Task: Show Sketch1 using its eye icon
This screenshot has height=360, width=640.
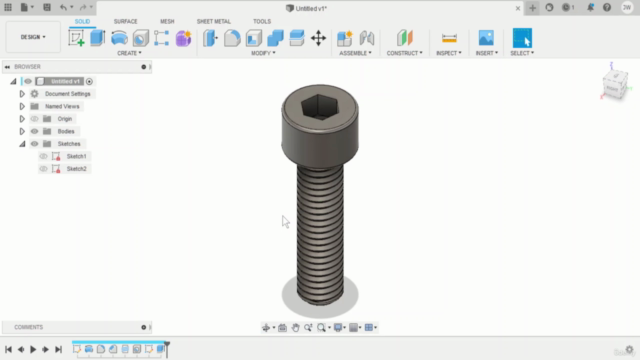Action: (x=43, y=156)
